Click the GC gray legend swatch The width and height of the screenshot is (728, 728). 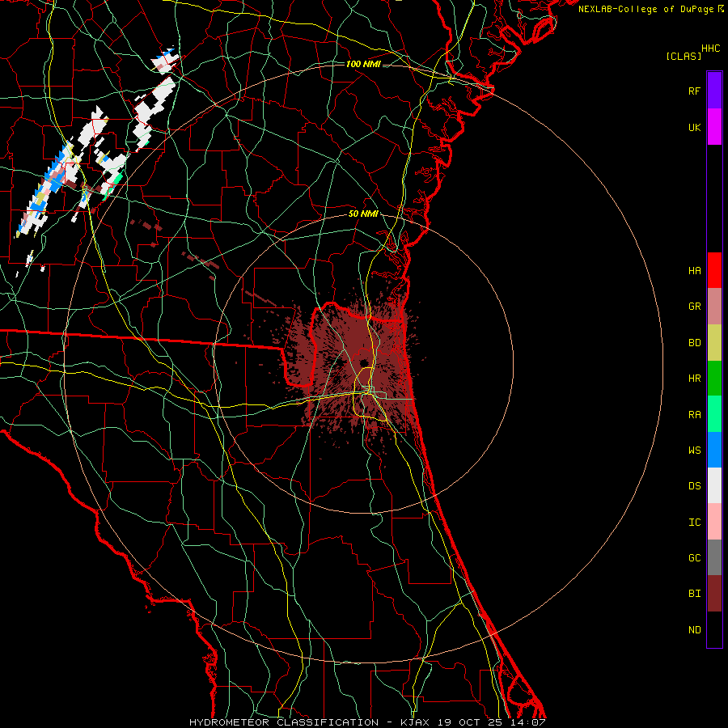[x=714, y=557]
